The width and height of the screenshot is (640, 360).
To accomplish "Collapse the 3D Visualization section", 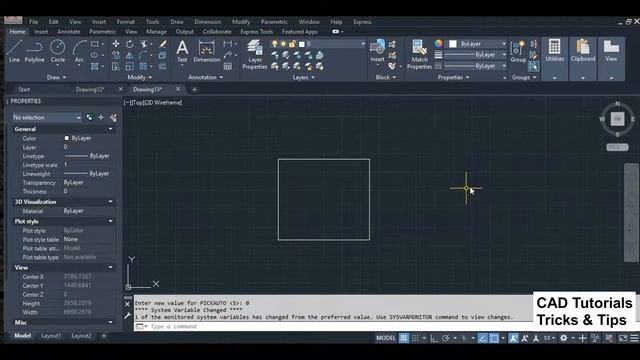I will 110,202.
